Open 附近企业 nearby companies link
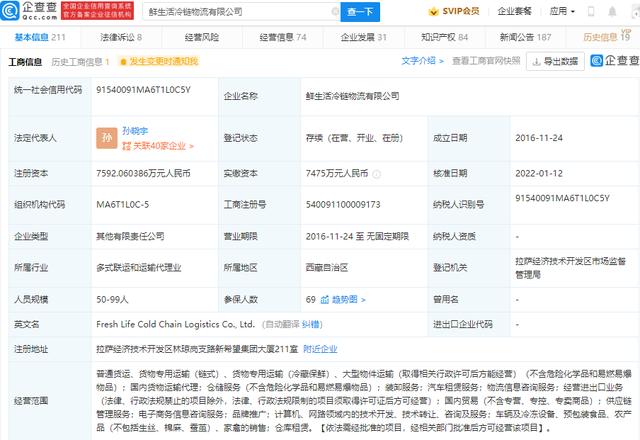Screen dimensions: 640x440 click(x=319, y=348)
